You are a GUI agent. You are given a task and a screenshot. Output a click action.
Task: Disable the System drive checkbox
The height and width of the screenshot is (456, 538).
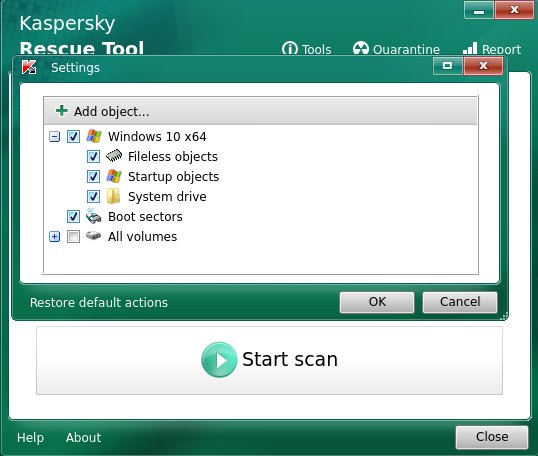(x=93, y=196)
